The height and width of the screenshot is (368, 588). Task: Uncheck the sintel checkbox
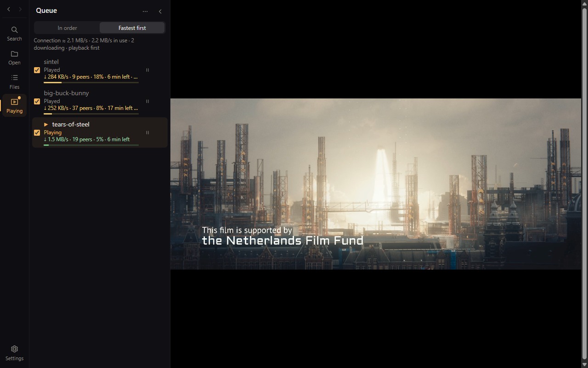[37, 70]
